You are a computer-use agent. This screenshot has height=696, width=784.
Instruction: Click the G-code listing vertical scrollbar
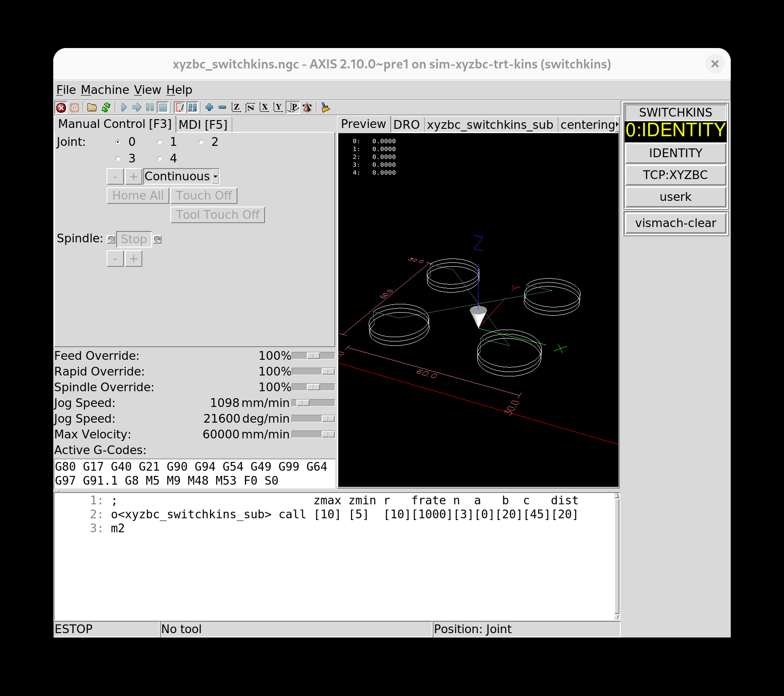[x=617, y=556]
